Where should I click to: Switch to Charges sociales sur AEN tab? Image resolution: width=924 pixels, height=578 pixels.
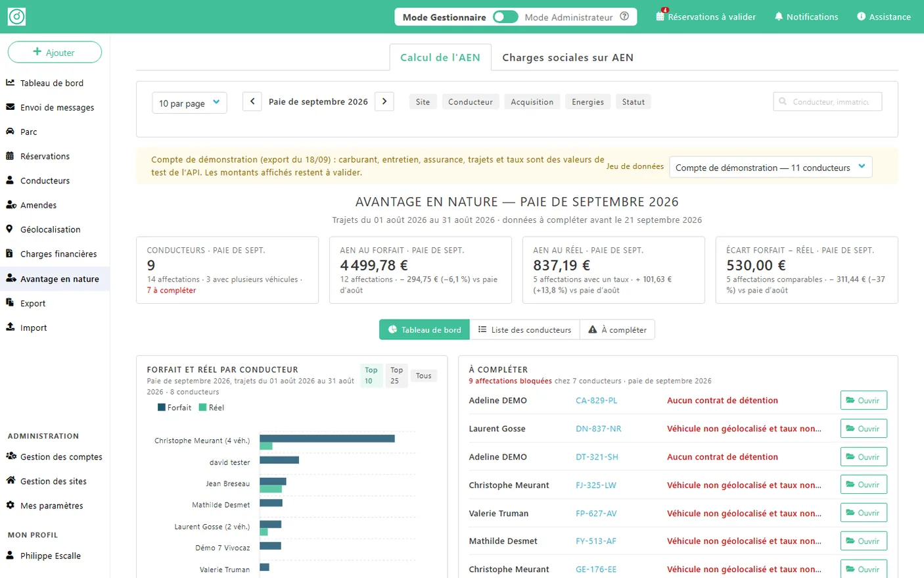coord(568,57)
